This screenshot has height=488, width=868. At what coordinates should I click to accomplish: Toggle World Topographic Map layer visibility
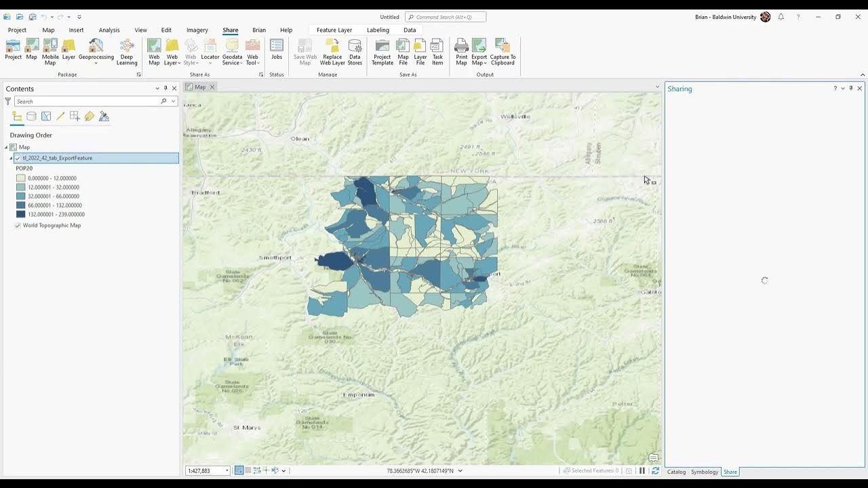pyautogui.click(x=18, y=226)
